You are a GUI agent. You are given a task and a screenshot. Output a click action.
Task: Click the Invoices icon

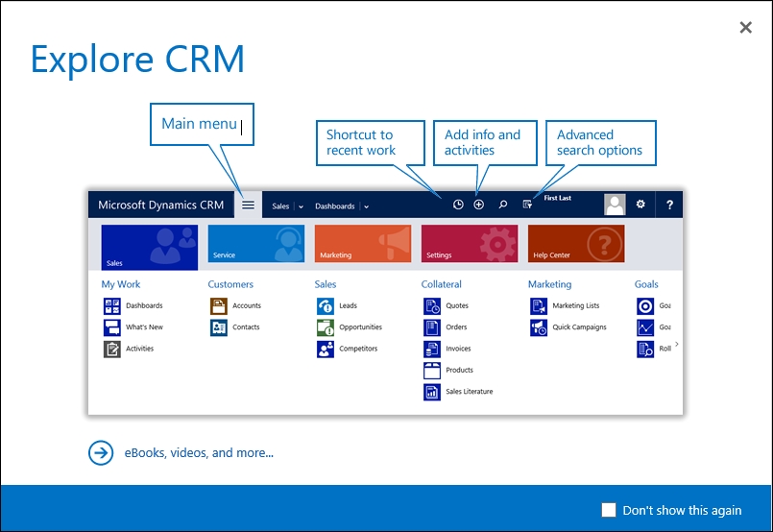(432, 350)
